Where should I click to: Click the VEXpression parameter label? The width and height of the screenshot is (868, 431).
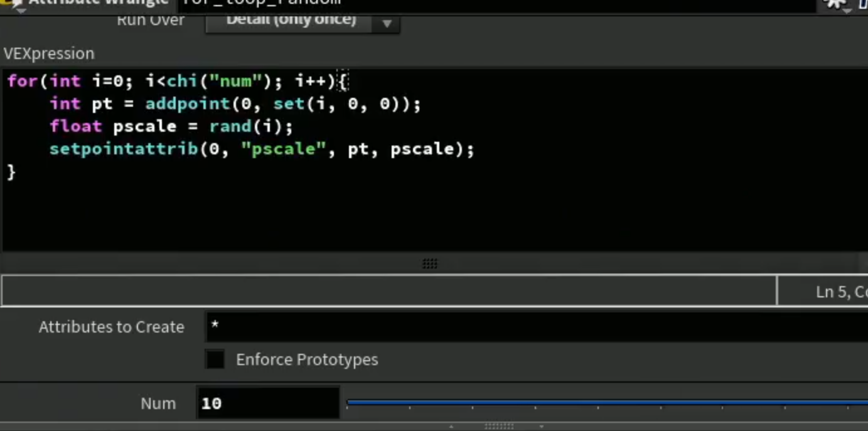49,53
